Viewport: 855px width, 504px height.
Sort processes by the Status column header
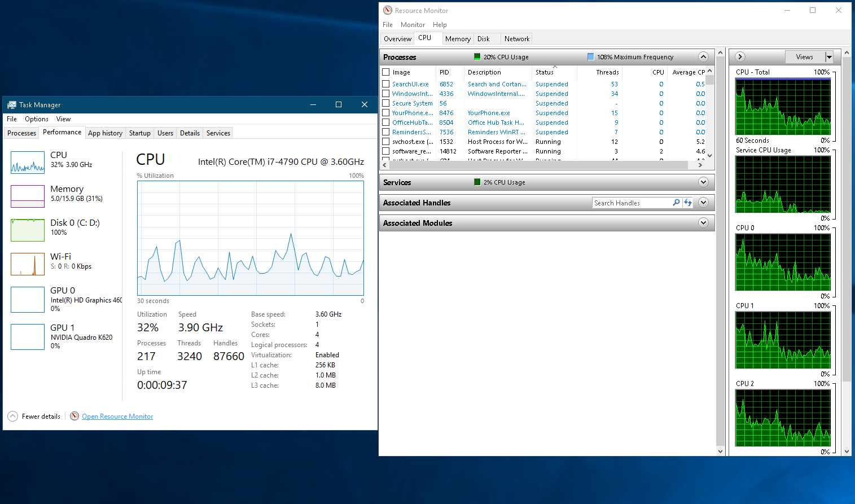coord(554,72)
